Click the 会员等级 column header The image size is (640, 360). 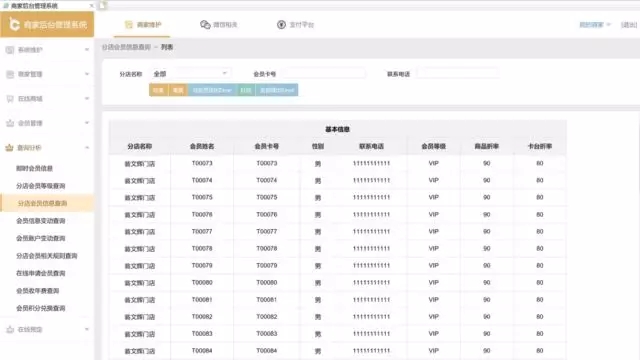coord(433,146)
